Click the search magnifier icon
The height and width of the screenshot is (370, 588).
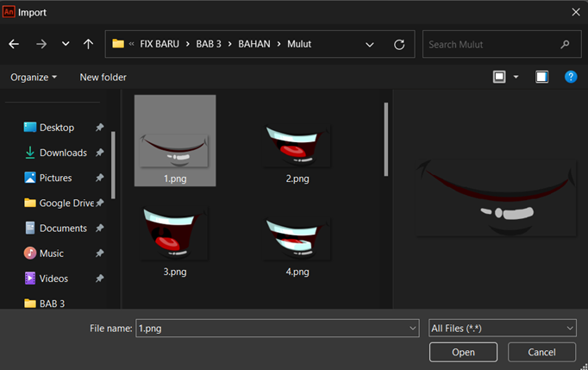tap(565, 45)
